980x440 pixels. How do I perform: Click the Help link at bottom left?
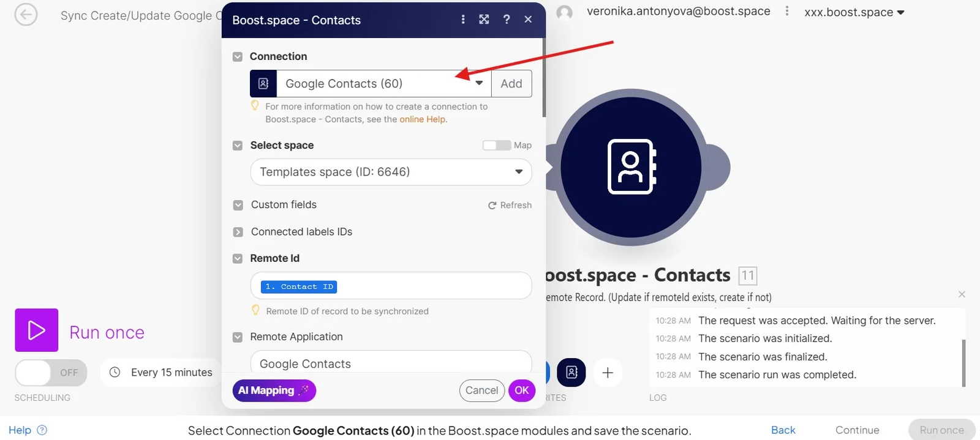coord(20,430)
